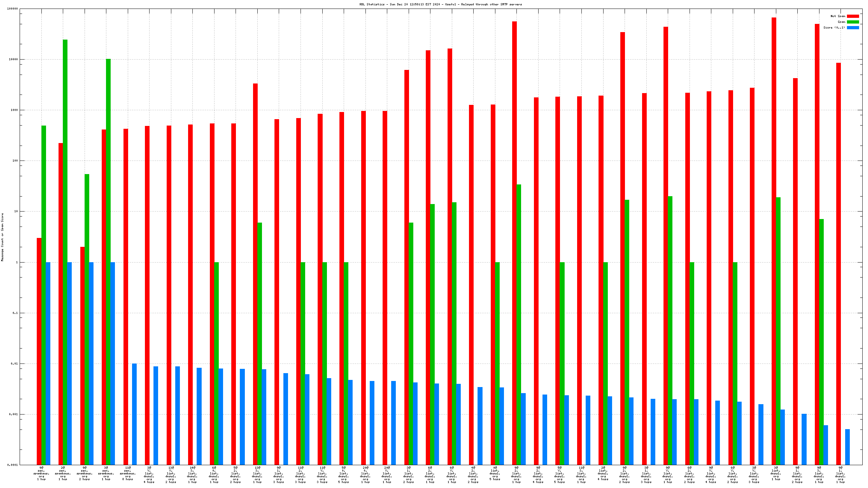Click the blue bar for '11@ zen.spamhaus.org 8 hops'
The width and height of the screenshot is (868, 488).
(x=134, y=414)
